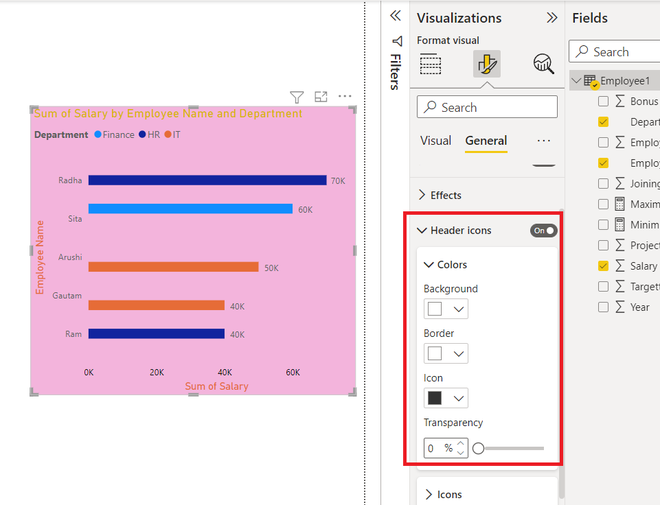This screenshot has width=660, height=505.
Task: Click the IT legend item
Action: point(173,135)
